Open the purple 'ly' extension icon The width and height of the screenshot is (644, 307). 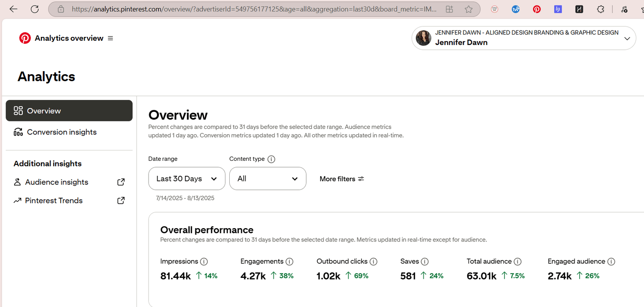pyautogui.click(x=558, y=9)
